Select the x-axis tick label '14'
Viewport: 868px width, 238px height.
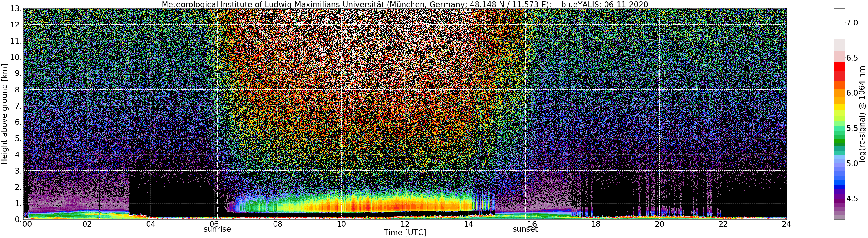pos(468,224)
